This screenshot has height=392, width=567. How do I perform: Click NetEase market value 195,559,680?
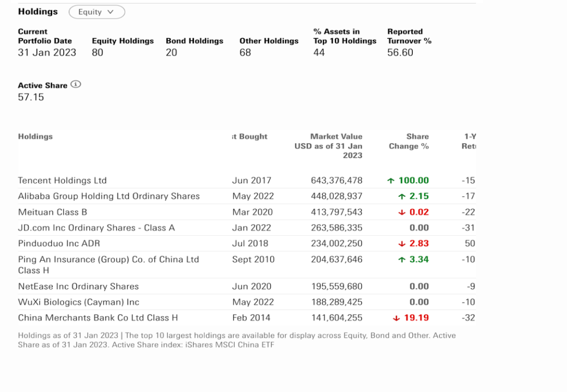click(337, 286)
